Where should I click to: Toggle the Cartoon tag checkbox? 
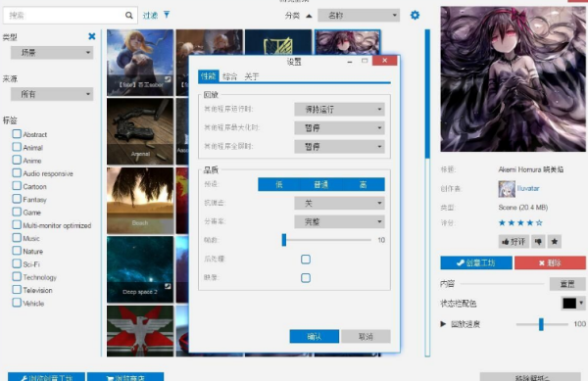click(x=17, y=186)
